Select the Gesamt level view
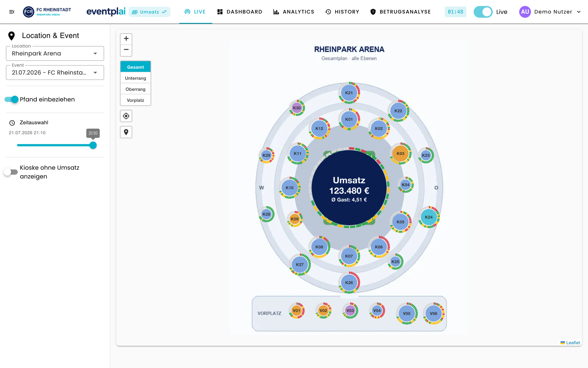This screenshot has height=368, width=588. (136, 67)
